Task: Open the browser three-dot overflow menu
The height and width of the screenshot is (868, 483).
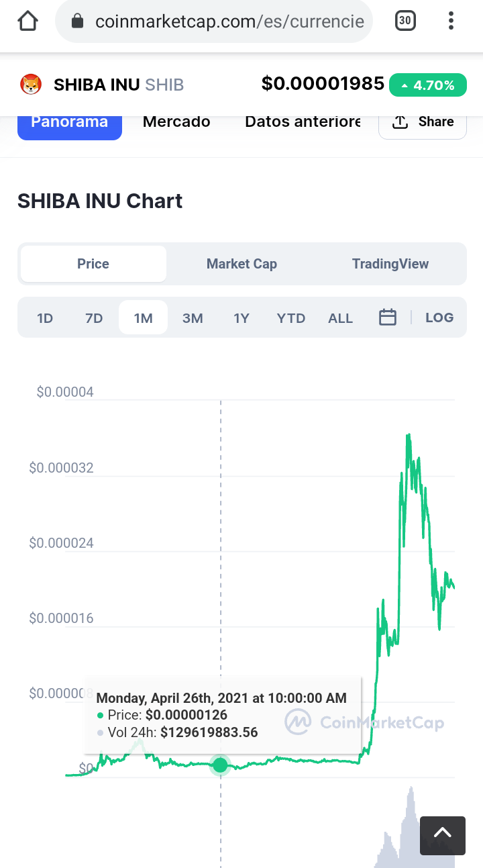Action: coord(451,21)
